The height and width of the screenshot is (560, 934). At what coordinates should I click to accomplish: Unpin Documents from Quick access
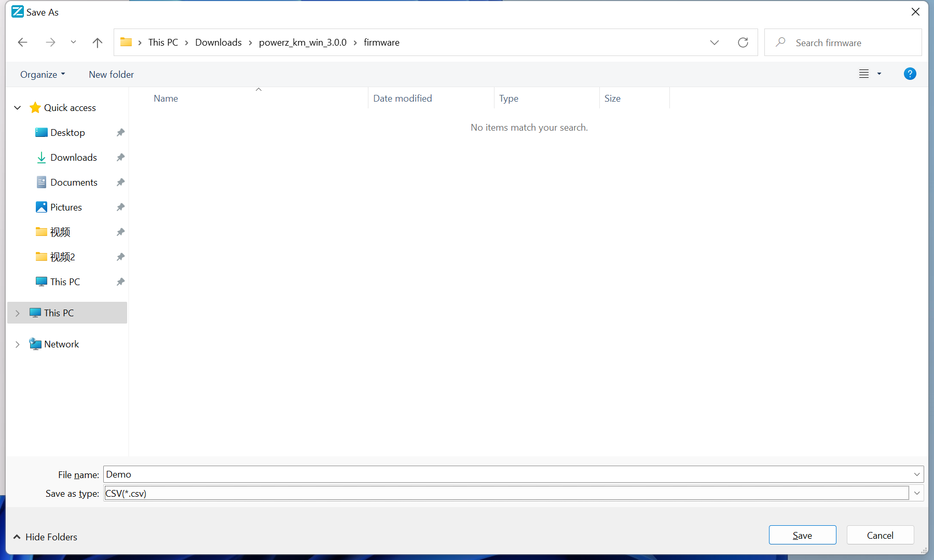tap(120, 182)
